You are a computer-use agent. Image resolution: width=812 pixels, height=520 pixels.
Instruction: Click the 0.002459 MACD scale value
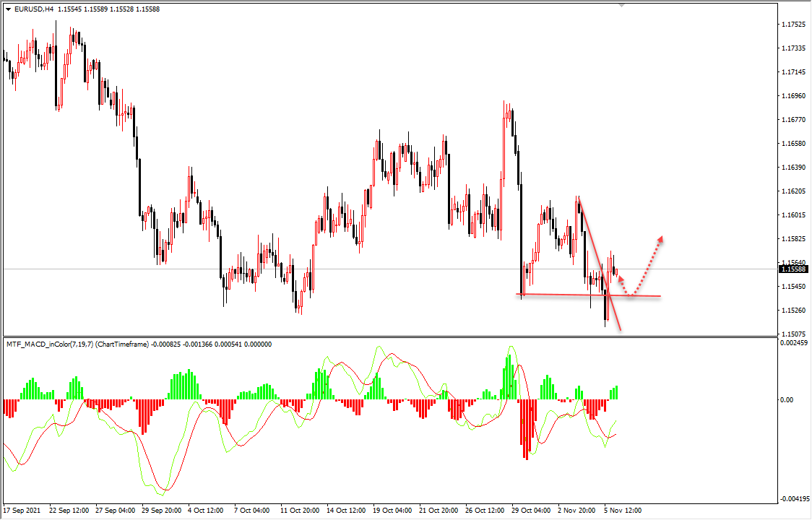coord(795,344)
